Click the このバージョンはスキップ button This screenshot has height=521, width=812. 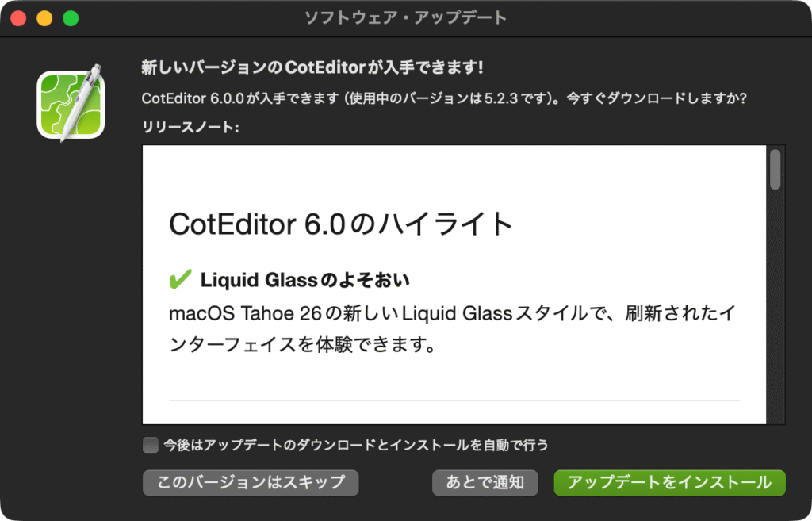click(x=251, y=483)
